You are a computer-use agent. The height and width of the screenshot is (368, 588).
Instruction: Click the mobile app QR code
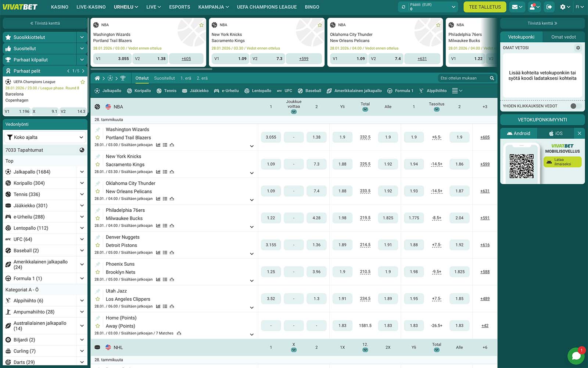tap(521, 166)
